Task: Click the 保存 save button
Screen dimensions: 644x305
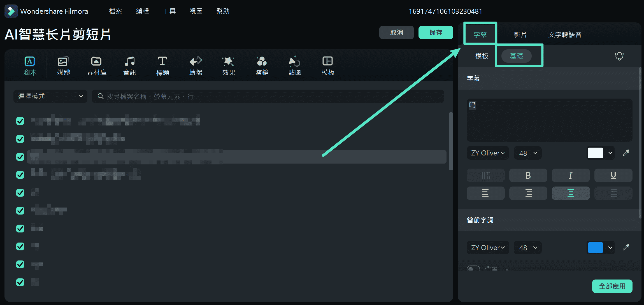Action: 436,32
